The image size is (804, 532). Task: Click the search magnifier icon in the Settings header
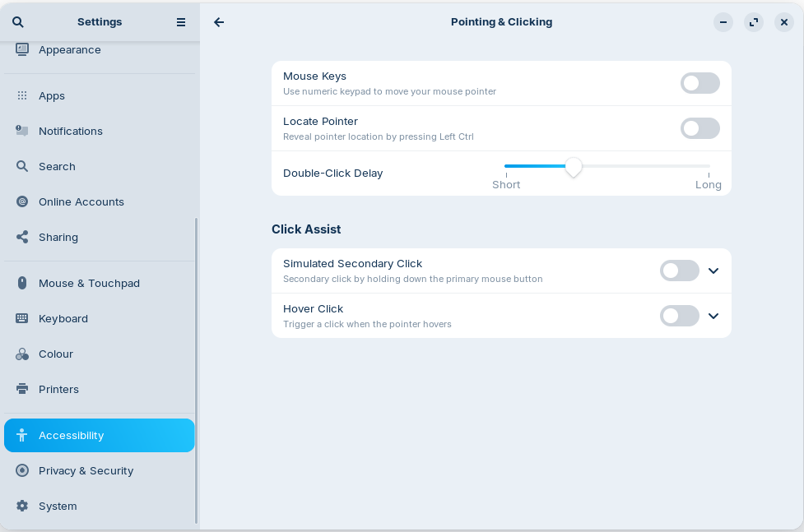tap(18, 22)
